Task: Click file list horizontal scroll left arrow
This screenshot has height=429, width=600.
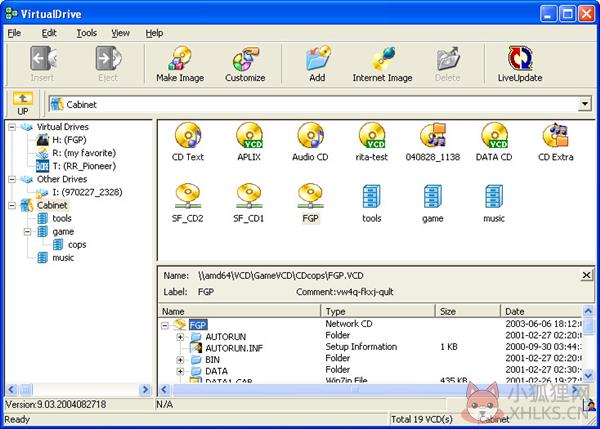Action: [x=165, y=390]
